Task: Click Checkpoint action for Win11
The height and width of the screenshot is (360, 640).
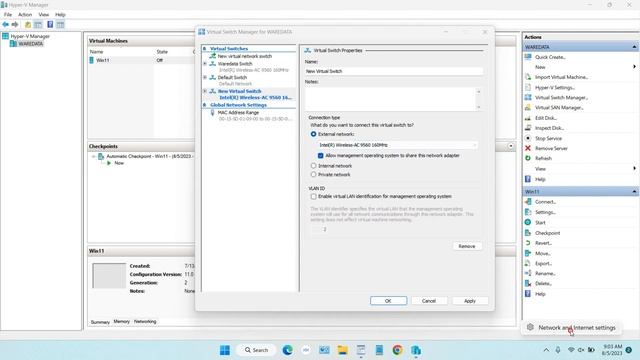Action: [547, 233]
